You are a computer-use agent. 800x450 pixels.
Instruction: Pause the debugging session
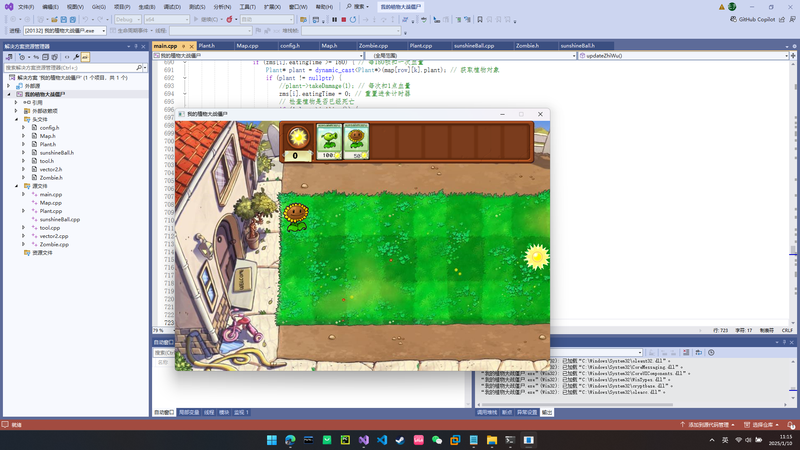coord(333,19)
